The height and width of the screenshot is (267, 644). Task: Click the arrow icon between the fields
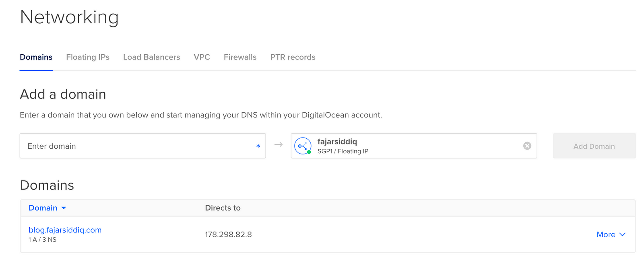coord(279,145)
